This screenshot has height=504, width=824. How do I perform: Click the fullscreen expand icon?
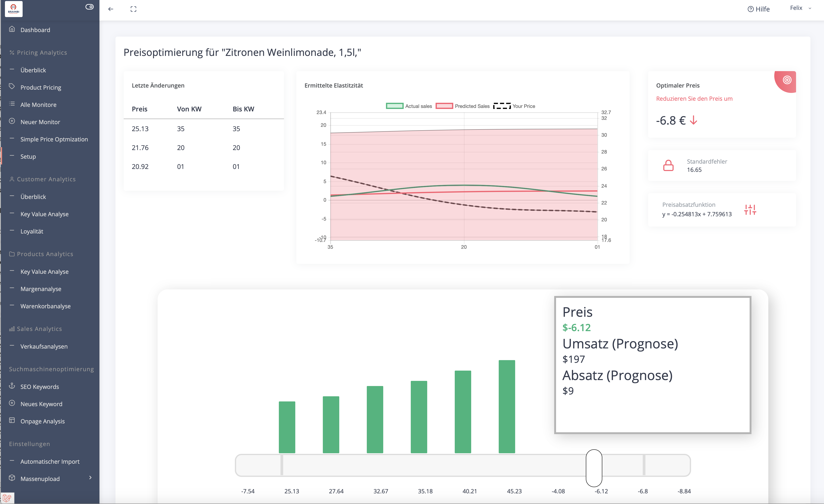pos(133,9)
